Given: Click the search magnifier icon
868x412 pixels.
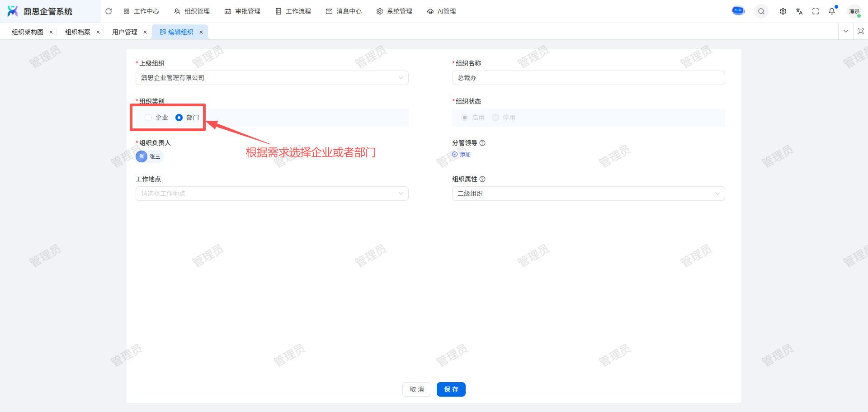Looking at the screenshot, I should (x=761, y=11).
